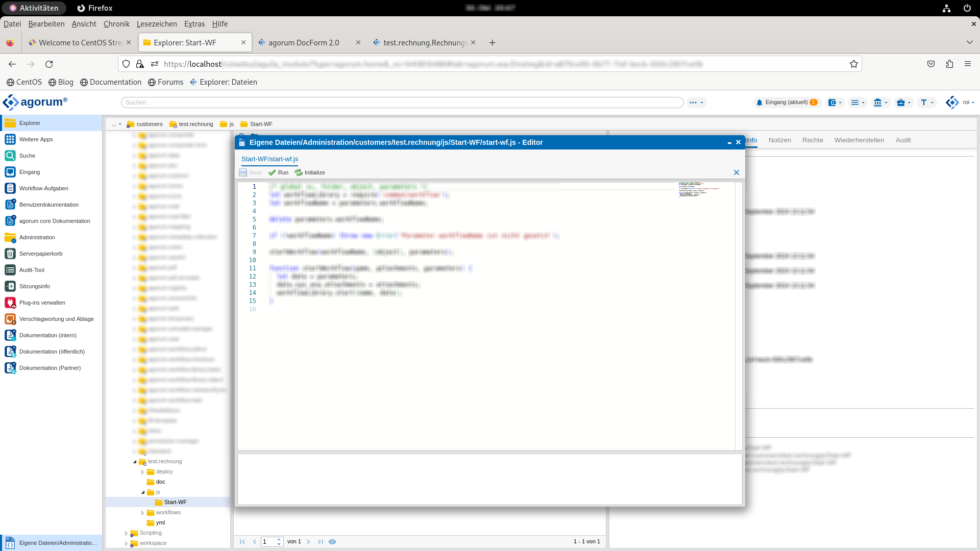Open Administration folder in sidebar

pos(51,237)
